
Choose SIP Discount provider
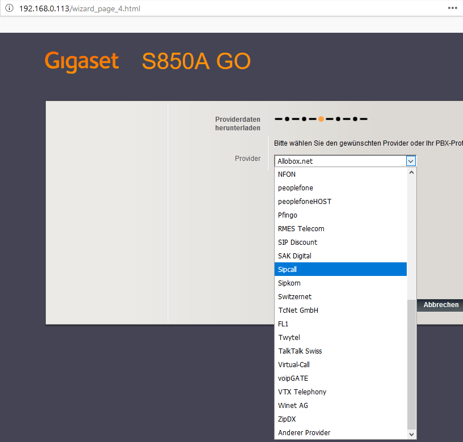[x=341, y=242]
